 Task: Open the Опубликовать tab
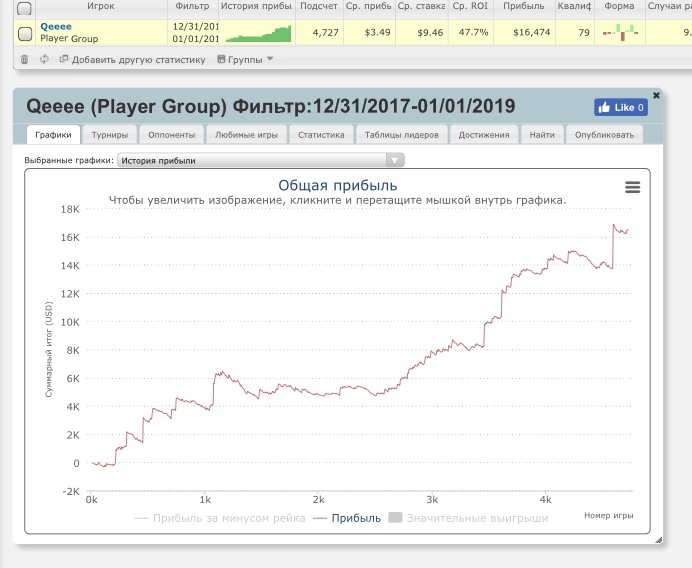604,135
